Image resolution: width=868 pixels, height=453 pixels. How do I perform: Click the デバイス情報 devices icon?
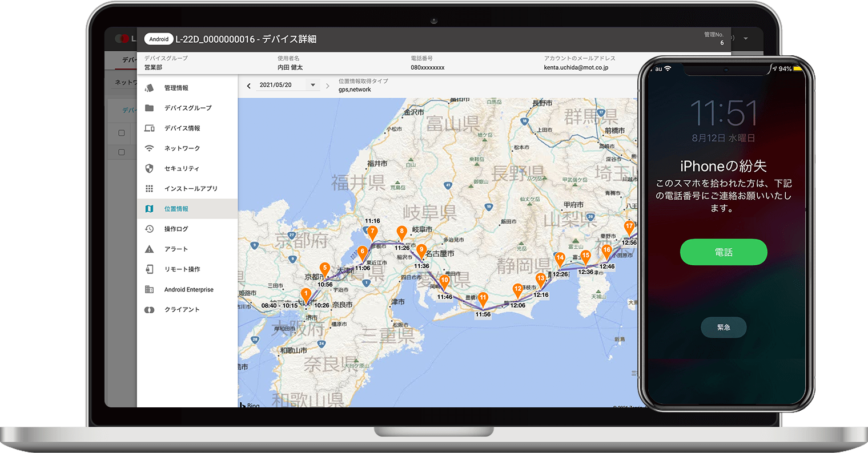150,128
